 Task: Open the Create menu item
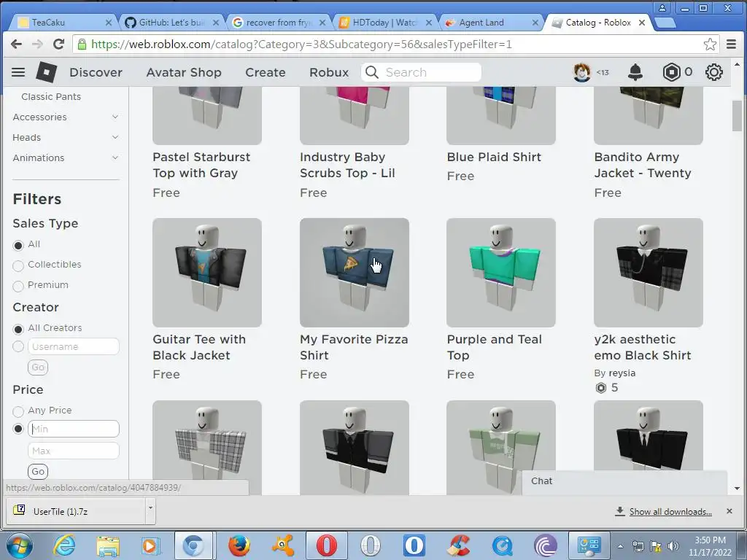(266, 72)
